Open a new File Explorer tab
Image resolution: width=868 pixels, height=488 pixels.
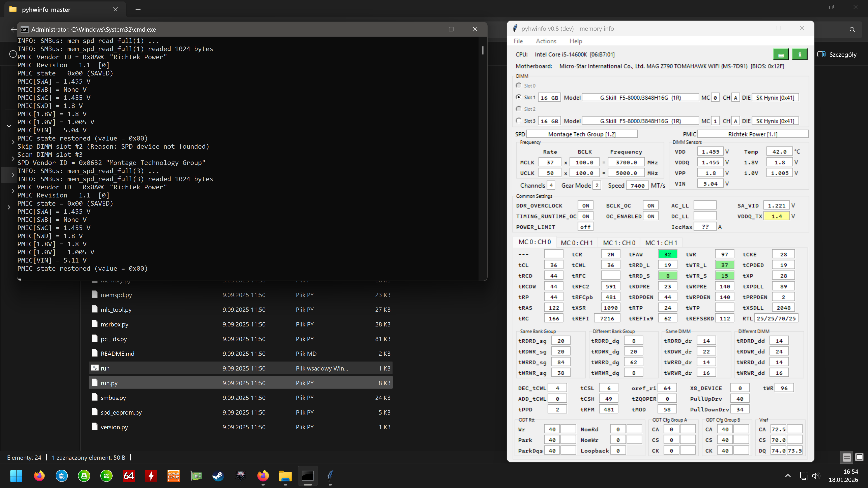coord(138,9)
